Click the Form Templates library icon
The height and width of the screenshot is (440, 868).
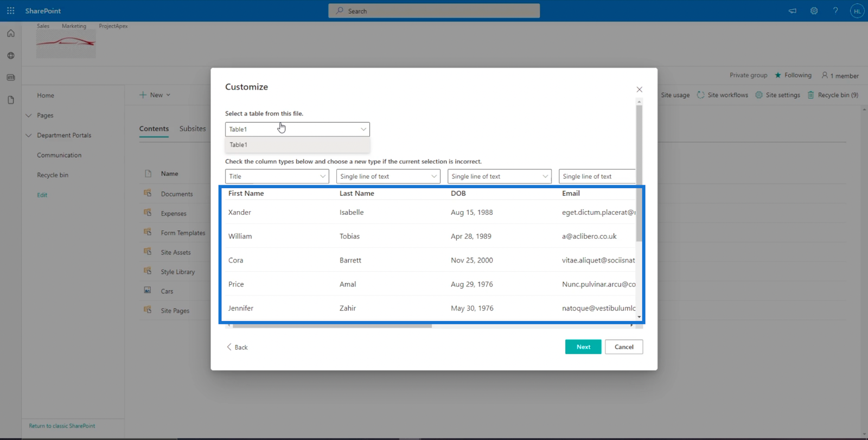click(x=148, y=232)
